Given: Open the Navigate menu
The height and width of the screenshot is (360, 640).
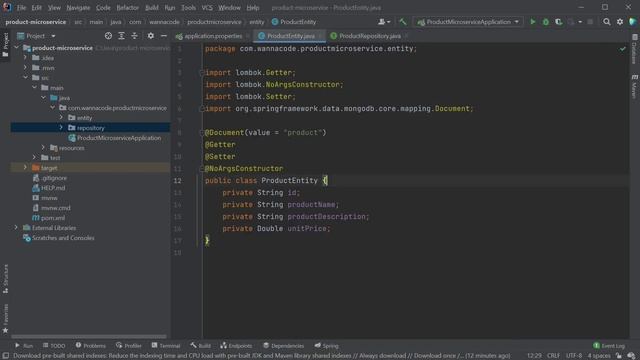Looking at the screenshot, I should click(78, 8).
